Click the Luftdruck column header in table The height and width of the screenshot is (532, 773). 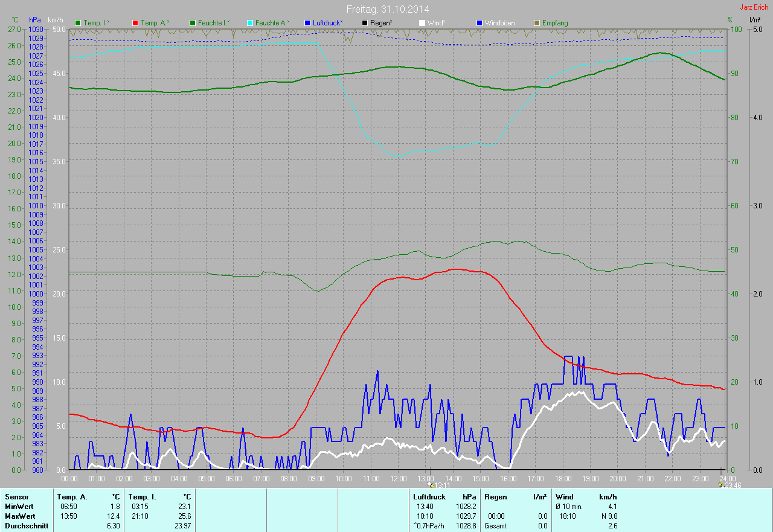[429, 496]
